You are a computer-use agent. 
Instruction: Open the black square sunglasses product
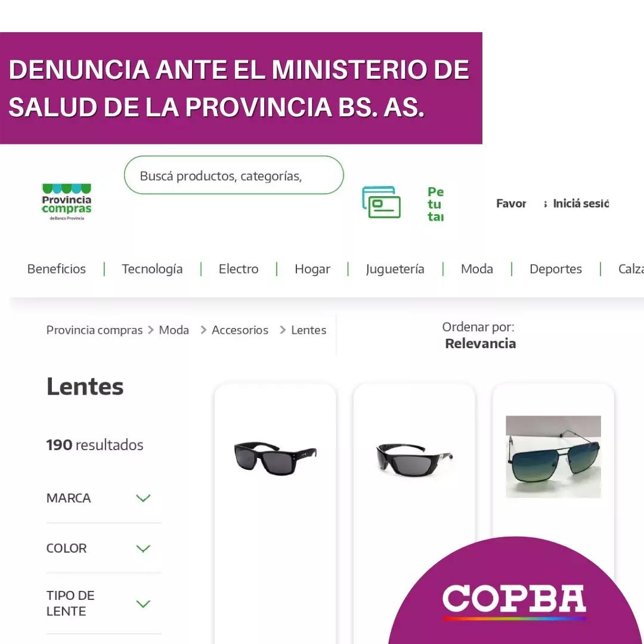pos(275,458)
